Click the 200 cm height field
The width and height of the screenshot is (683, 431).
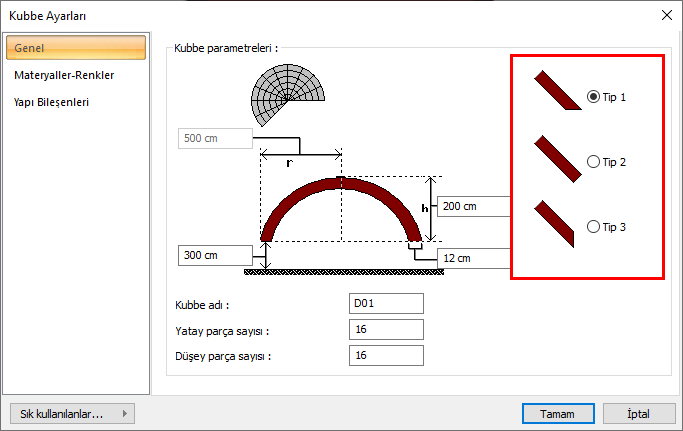coord(474,206)
